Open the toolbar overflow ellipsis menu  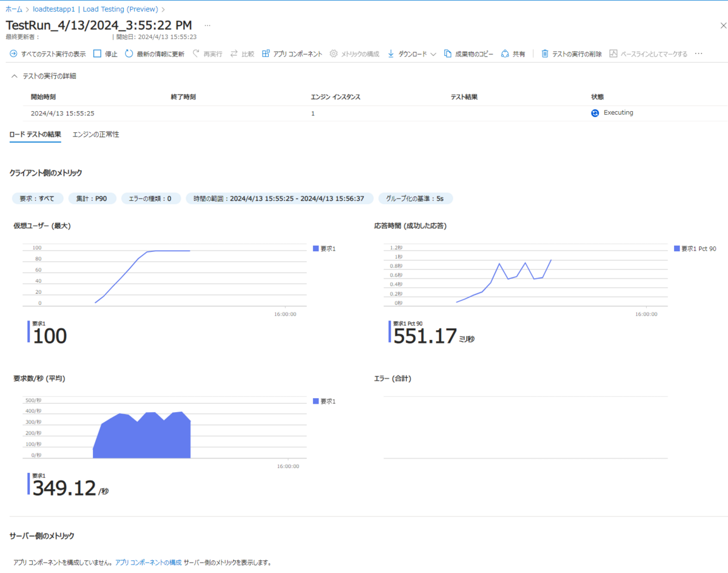698,54
